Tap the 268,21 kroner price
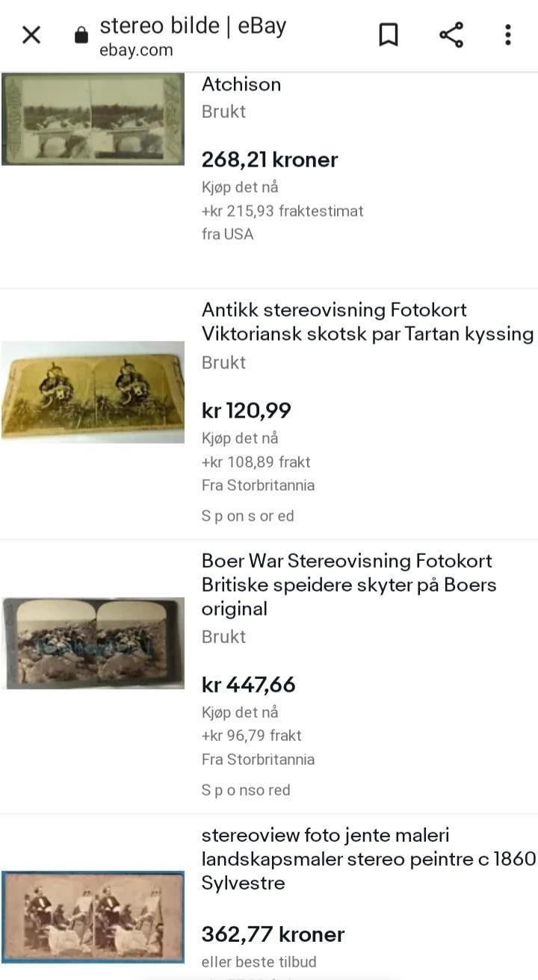The height and width of the screenshot is (980, 538). tap(270, 160)
